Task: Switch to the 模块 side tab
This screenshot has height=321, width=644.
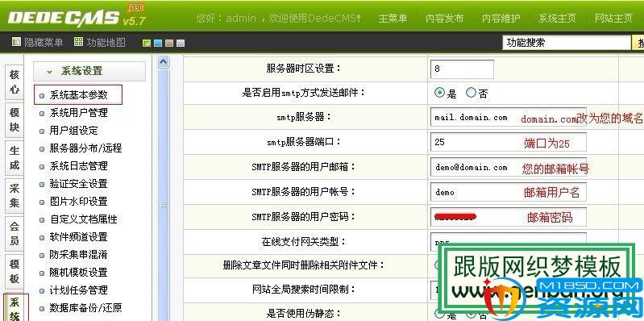Action: (15, 119)
